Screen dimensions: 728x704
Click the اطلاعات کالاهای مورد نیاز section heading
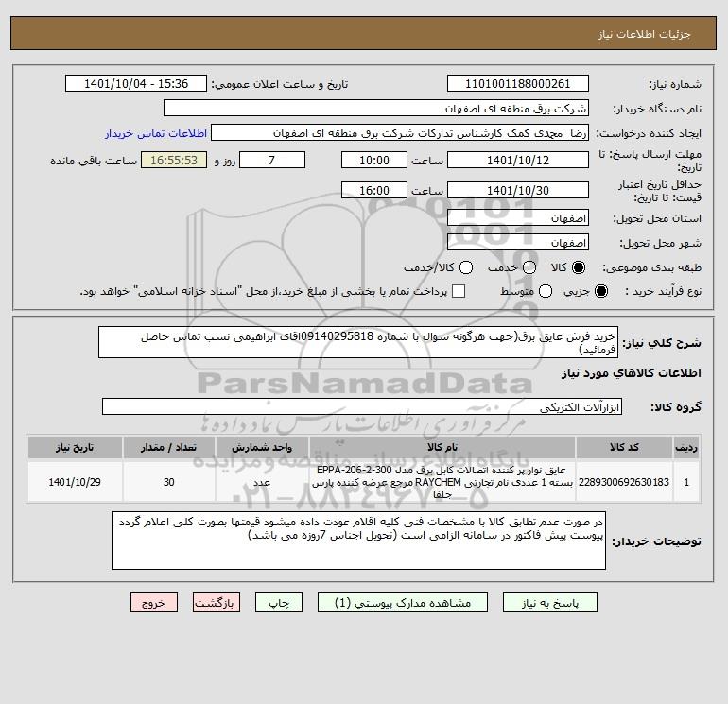coord(632,373)
